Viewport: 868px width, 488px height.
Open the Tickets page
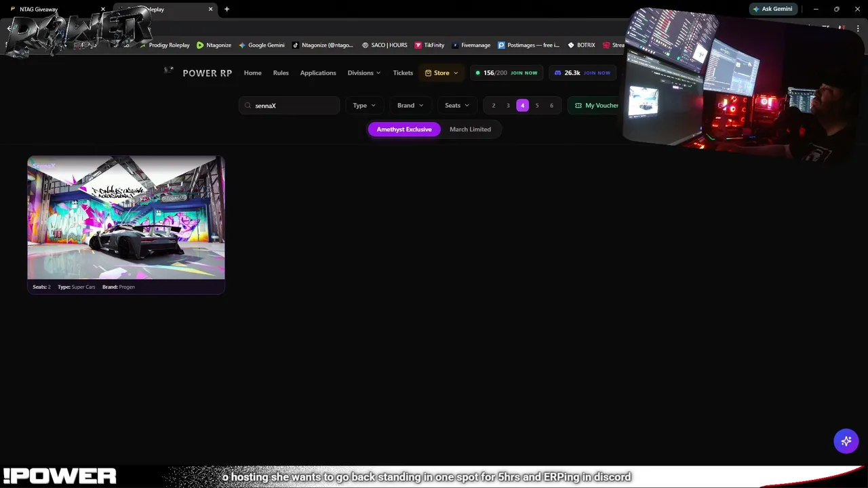pyautogui.click(x=403, y=73)
